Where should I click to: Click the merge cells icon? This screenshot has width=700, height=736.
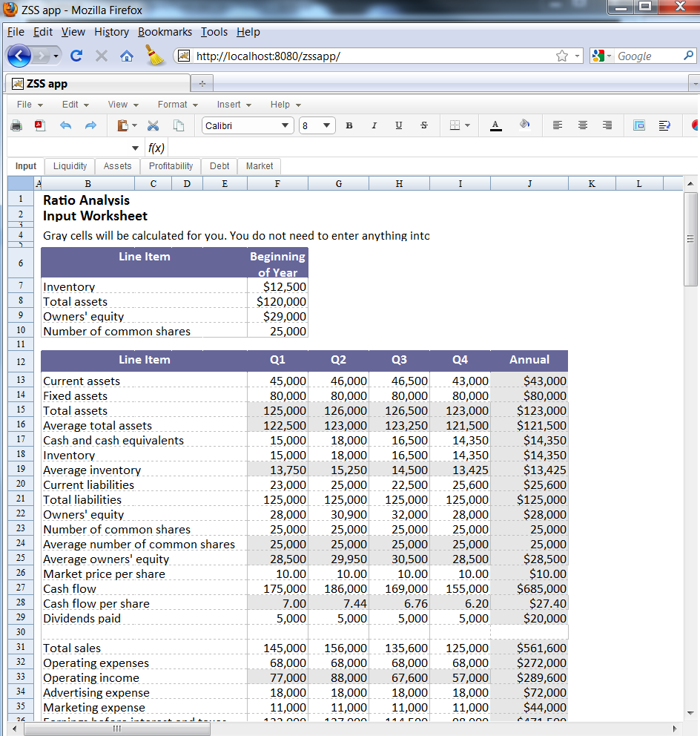pos(639,125)
